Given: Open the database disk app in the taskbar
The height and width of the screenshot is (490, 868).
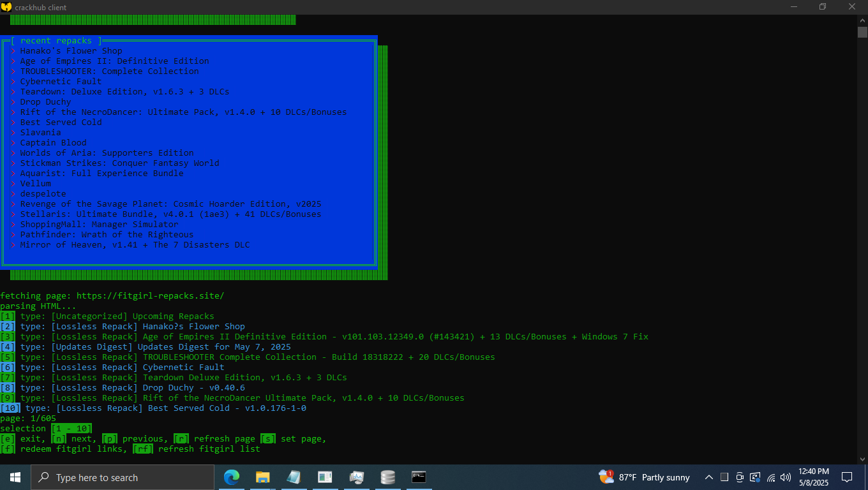Looking at the screenshot, I should 387,477.
